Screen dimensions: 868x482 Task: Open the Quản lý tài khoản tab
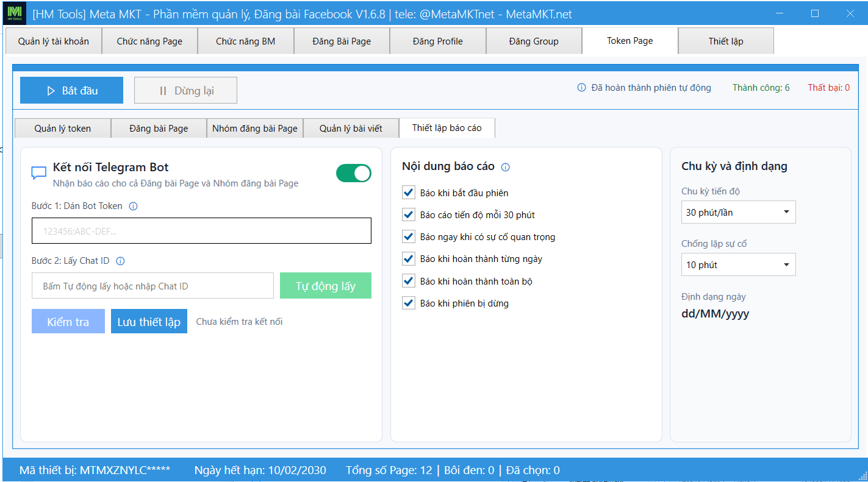click(54, 41)
